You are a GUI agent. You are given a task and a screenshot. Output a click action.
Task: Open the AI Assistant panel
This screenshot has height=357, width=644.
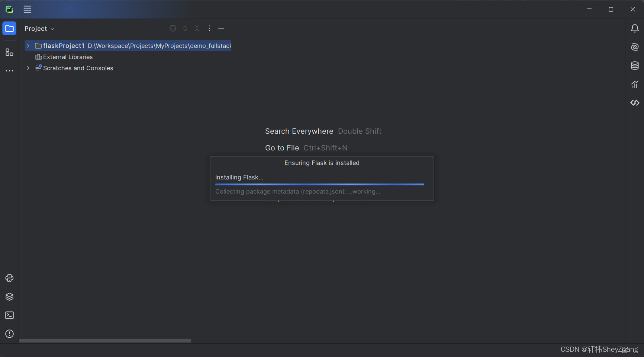pyautogui.click(x=635, y=47)
